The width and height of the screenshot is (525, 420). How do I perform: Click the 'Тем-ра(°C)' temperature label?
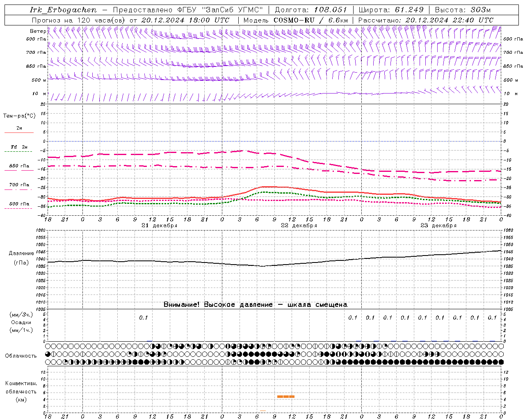[19, 116]
